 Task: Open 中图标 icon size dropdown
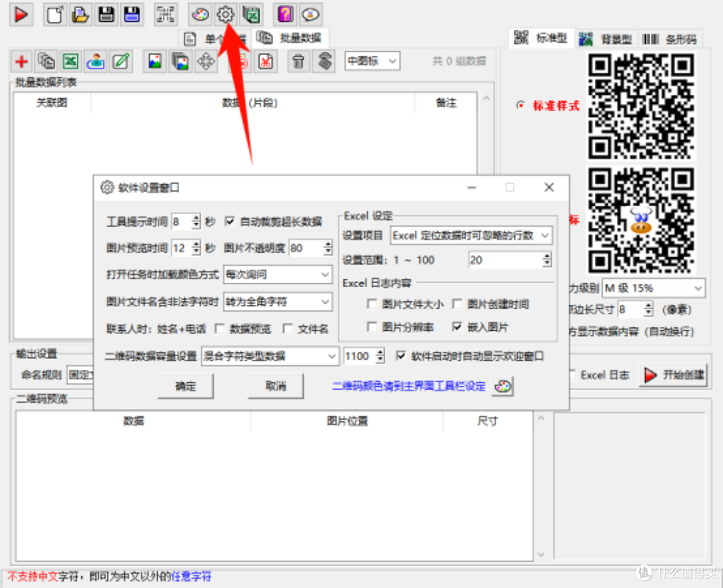coord(372,61)
